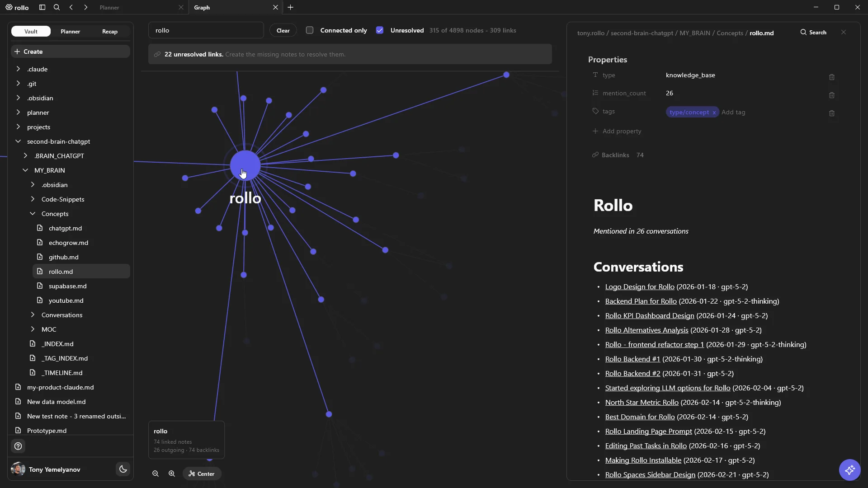Close the Graph tab
Image resolution: width=868 pixels, height=488 pixels.
[275, 7]
